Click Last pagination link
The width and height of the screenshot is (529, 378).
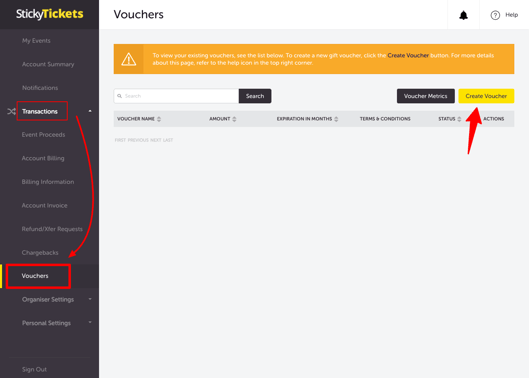(168, 140)
